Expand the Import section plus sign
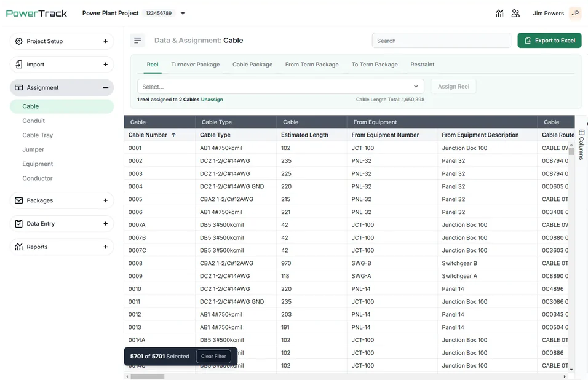This screenshot has height=380, width=588. tap(105, 65)
